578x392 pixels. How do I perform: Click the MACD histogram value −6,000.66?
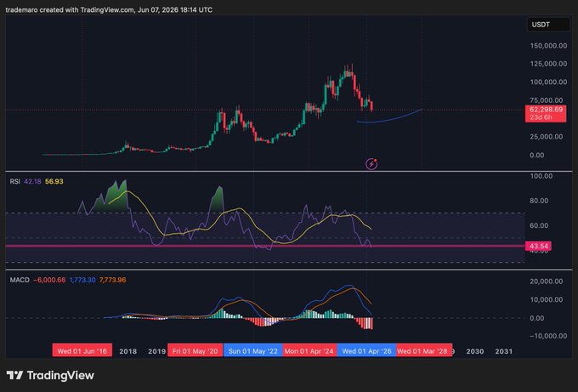49,280
